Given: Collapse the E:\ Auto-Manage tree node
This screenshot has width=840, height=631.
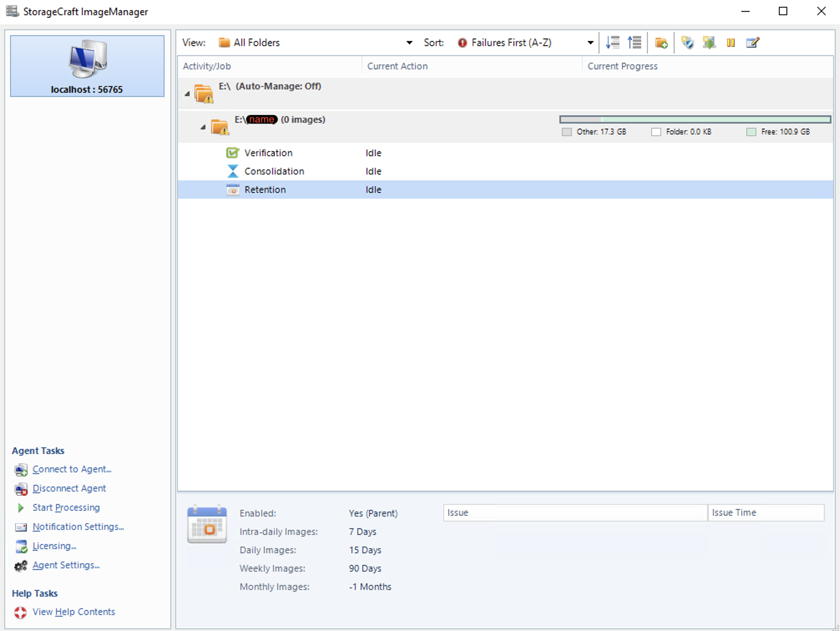Looking at the screenshot, I should click(x=187, y=94).
